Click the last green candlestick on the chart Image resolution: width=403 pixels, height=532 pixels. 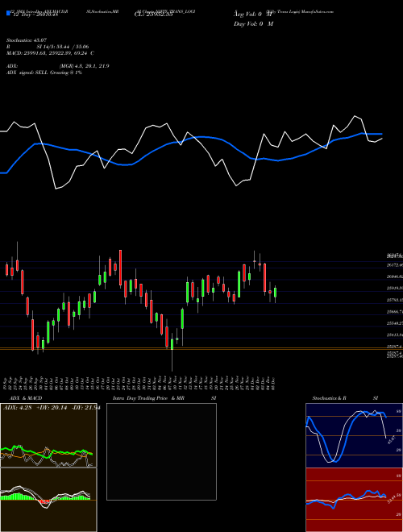pyautogui.click(x=275, y=293)
